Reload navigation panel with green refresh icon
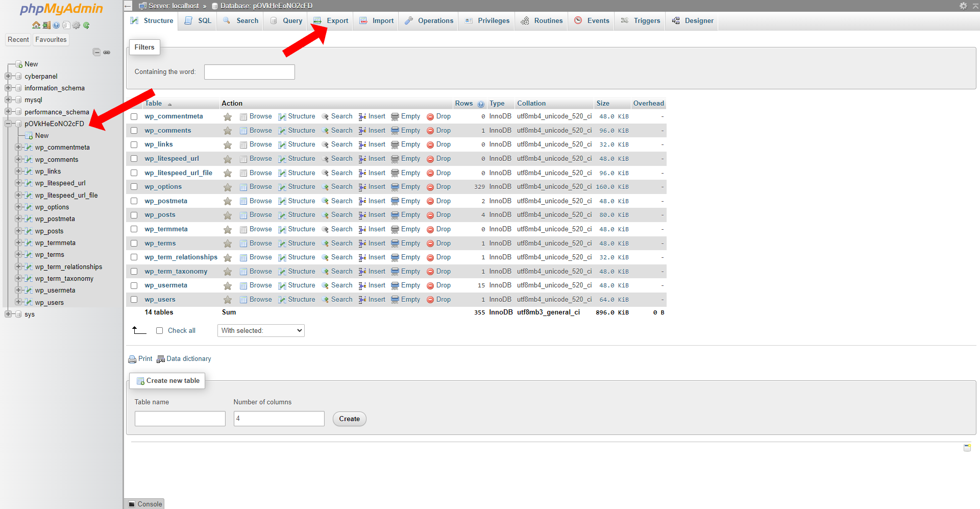This screenshot has height=509, width=980. pos(86,26)
